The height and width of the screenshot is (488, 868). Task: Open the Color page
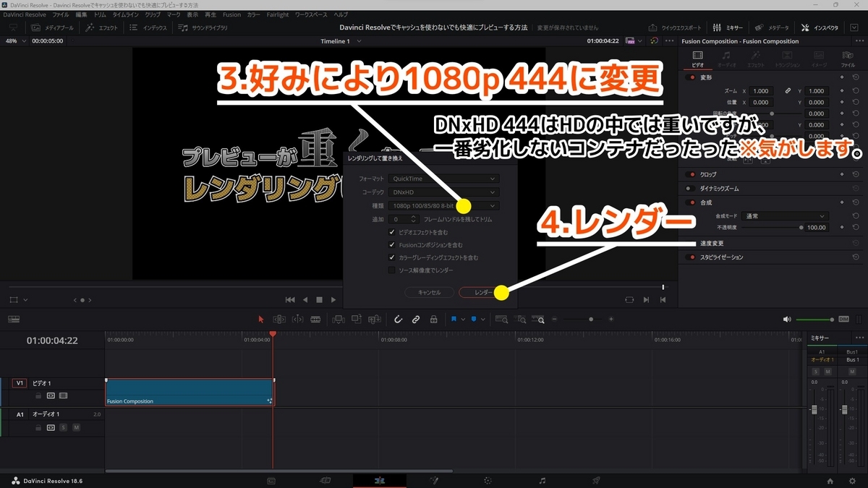click(x=488, y=479)
